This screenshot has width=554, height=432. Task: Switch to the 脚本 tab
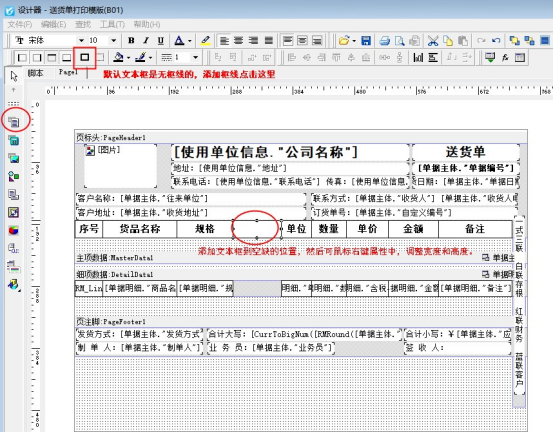[36, 73]
